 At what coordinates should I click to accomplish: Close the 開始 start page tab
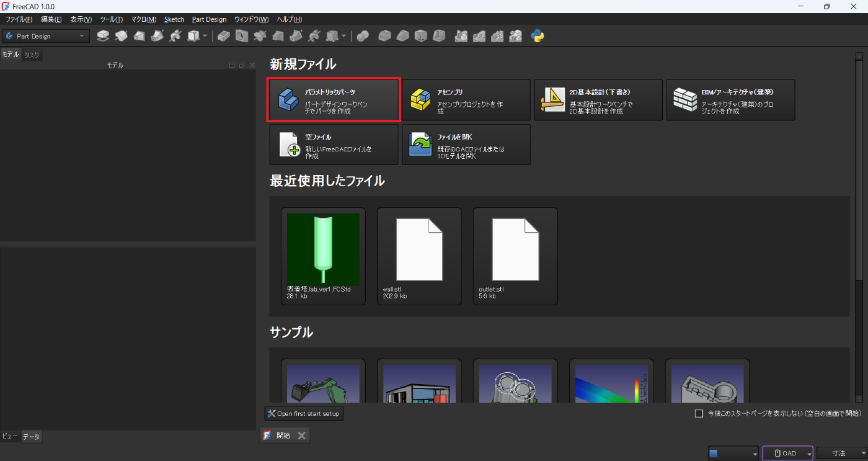[x=301, y=436]
